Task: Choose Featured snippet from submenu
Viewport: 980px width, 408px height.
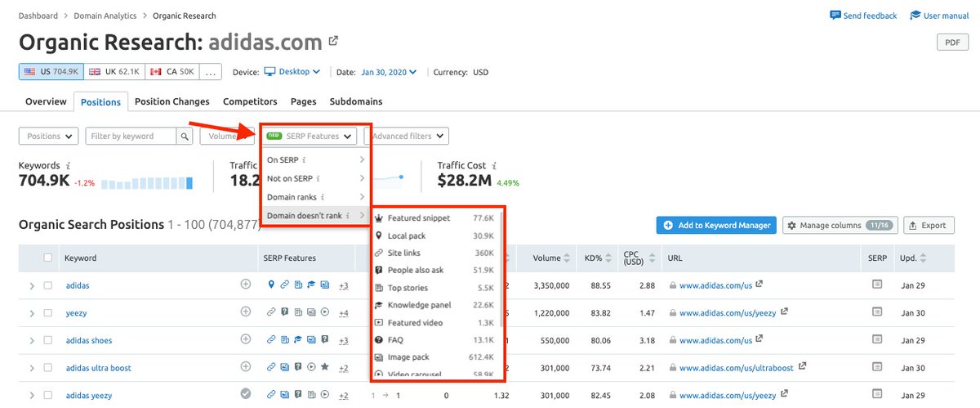Action: pos(434,218)
